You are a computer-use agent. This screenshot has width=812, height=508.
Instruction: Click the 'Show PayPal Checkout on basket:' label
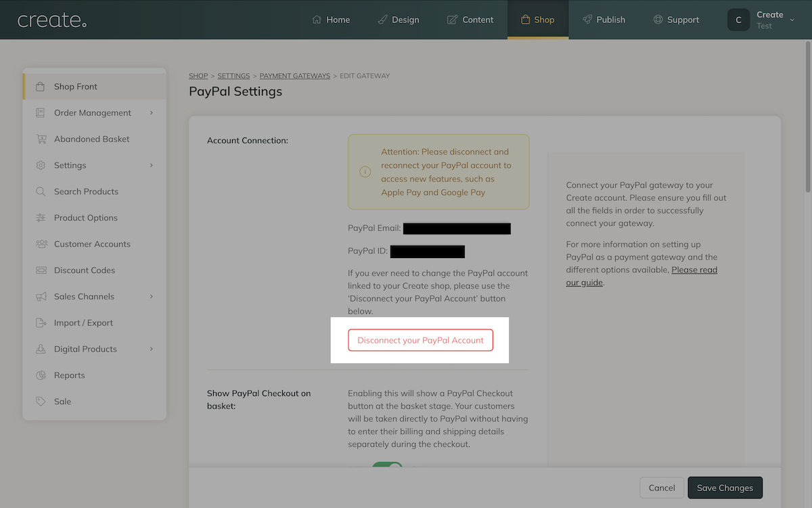click(259, 400)
